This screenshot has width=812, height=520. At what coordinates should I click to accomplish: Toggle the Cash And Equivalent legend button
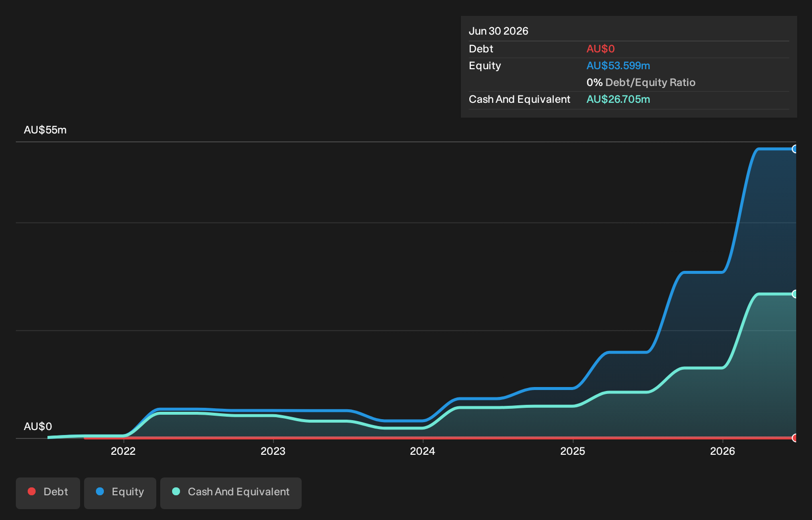coord(231,493)
